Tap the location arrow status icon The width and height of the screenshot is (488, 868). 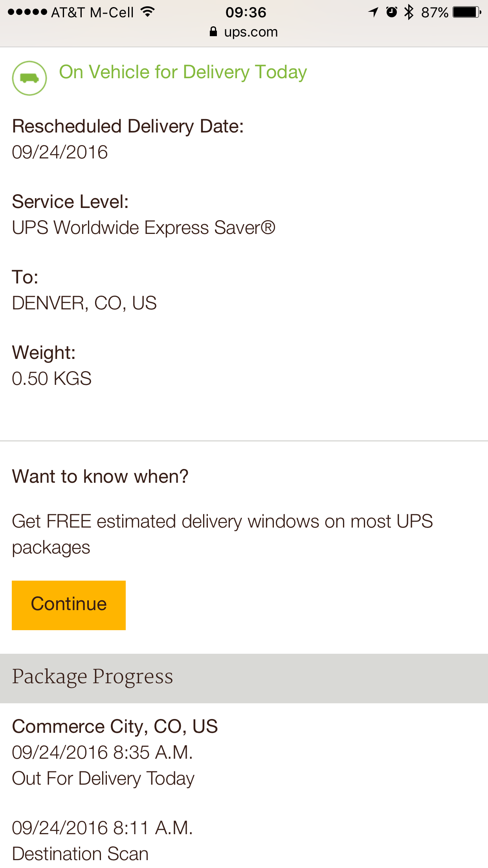coord(373,12)
